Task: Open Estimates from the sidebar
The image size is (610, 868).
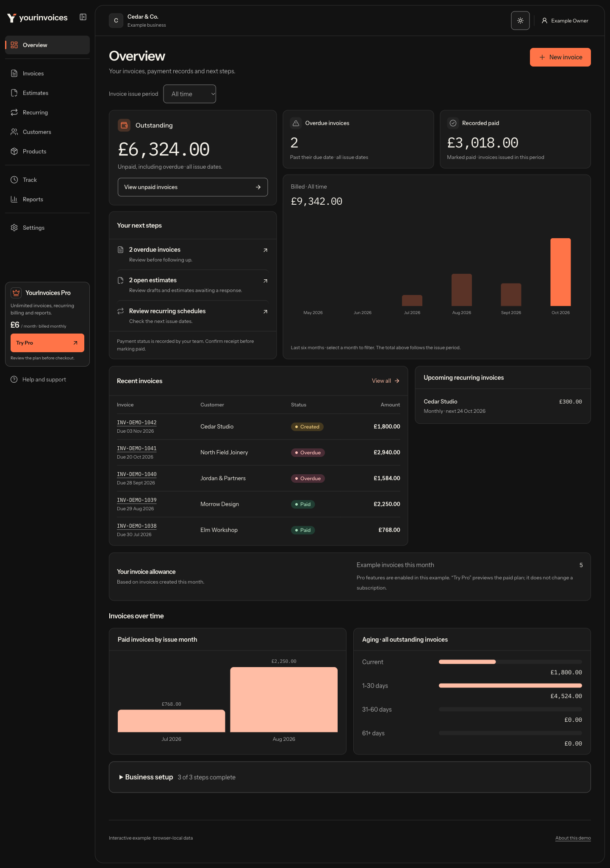Action: (47, 93)
